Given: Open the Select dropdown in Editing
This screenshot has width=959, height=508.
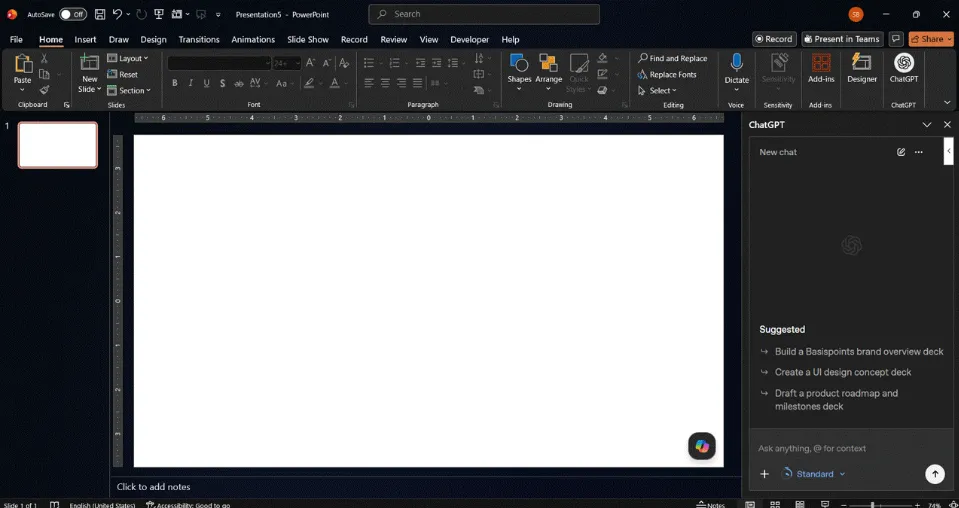Looking at the screenshot, I should click(x=657, y=90).
